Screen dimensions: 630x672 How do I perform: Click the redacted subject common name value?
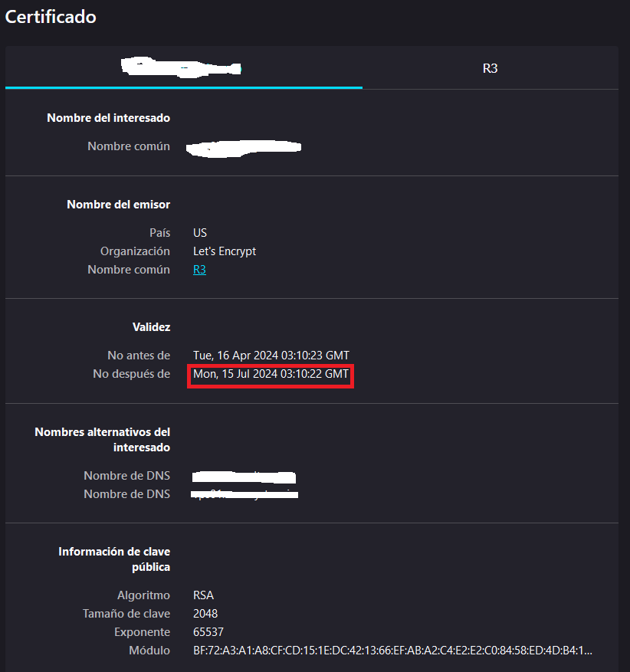coord(245,146)
